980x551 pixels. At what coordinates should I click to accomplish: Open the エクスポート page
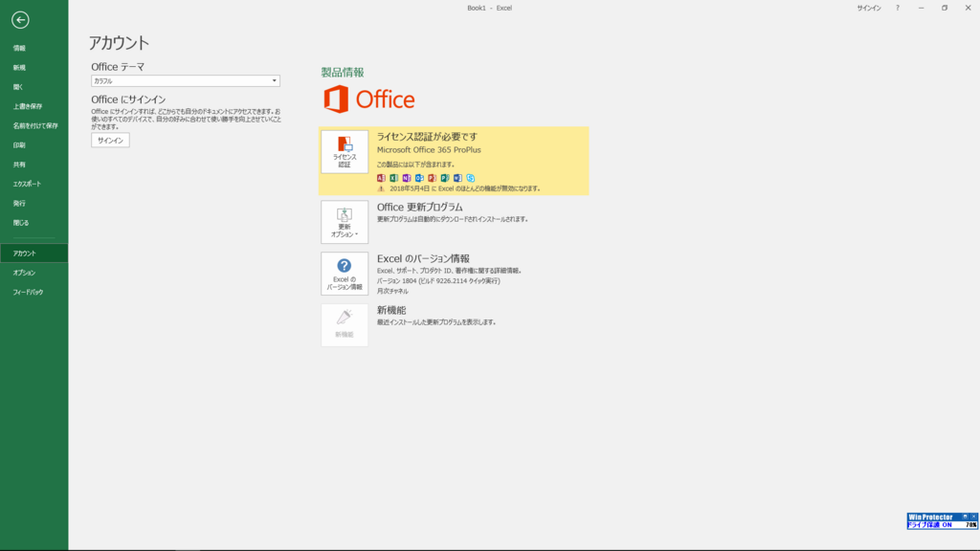pyautogui.click(x=33, y=184)
